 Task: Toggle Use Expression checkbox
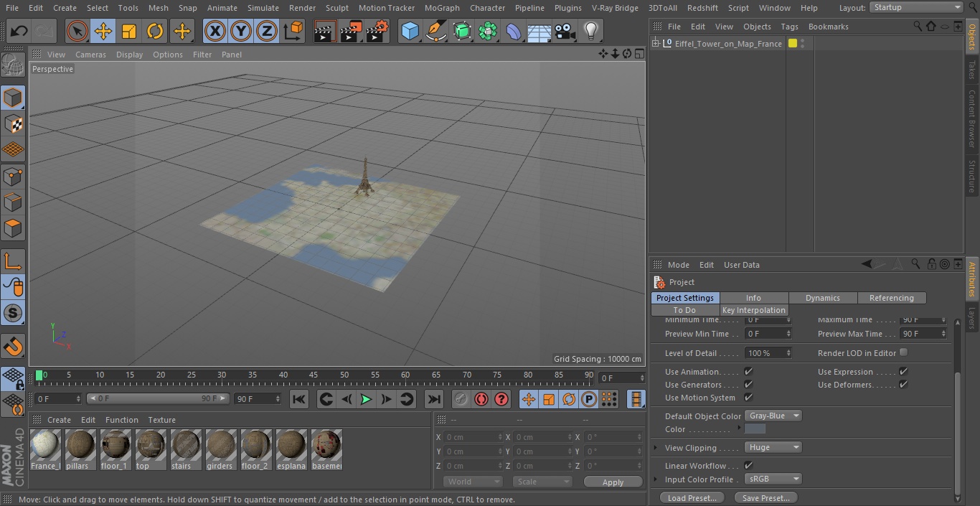coord(903,372)
